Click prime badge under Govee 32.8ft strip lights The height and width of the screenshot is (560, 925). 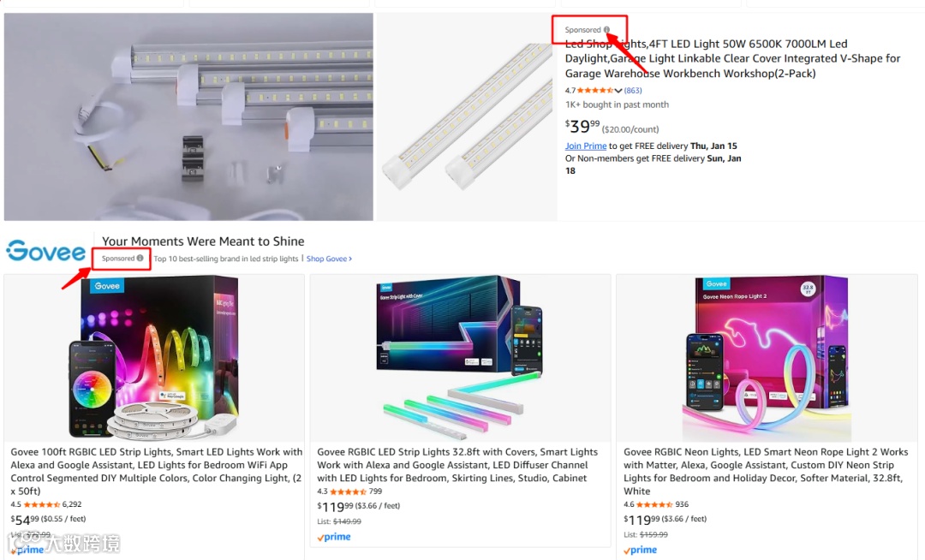(x=334, y=537)
